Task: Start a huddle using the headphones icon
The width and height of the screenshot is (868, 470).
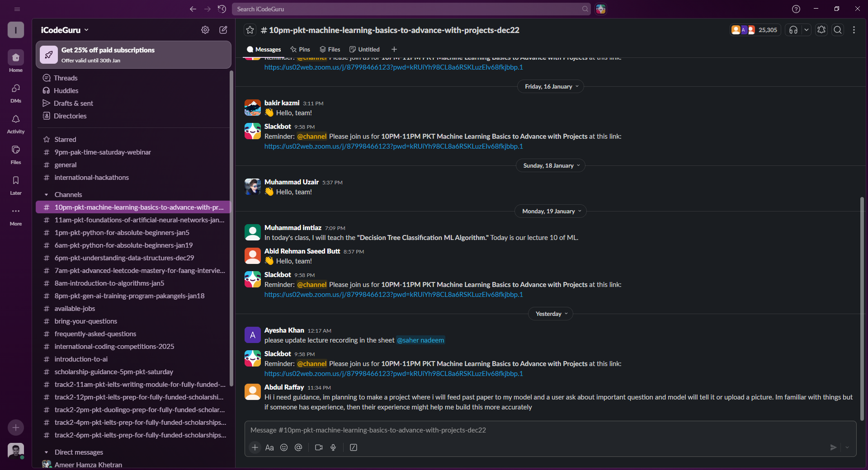Action: pyautogui.click(x=794, y=30)
